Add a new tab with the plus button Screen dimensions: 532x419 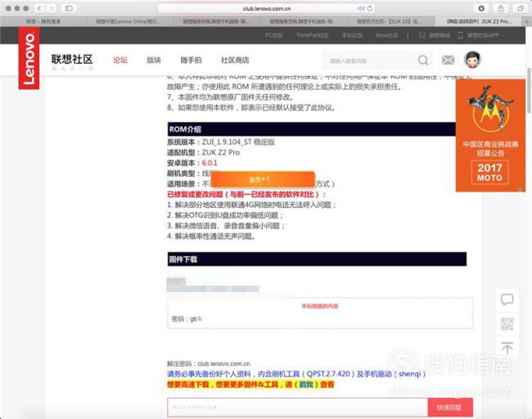(527, 21)
